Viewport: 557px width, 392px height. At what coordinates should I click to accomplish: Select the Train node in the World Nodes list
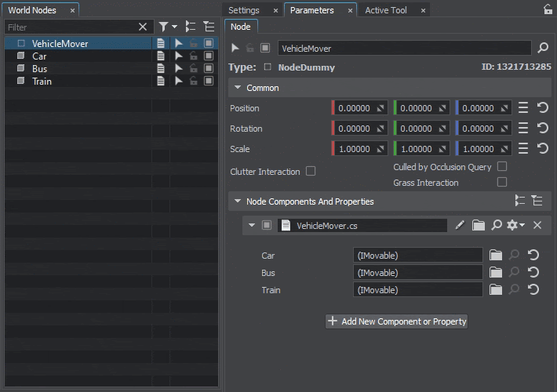[42, 82]
